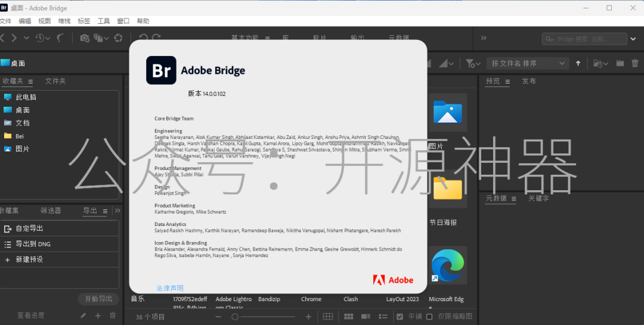Click the 开始导出 button
644x325 pixels.
pyautogui.click(x=98, y=299)
